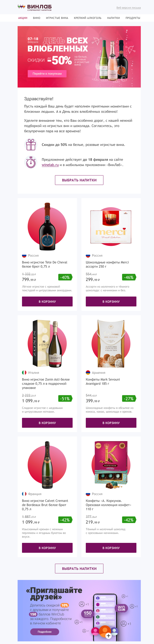
Task: Click the top ВЫБРАТЬ НАПИТКИ button
Action: point(79,180)
